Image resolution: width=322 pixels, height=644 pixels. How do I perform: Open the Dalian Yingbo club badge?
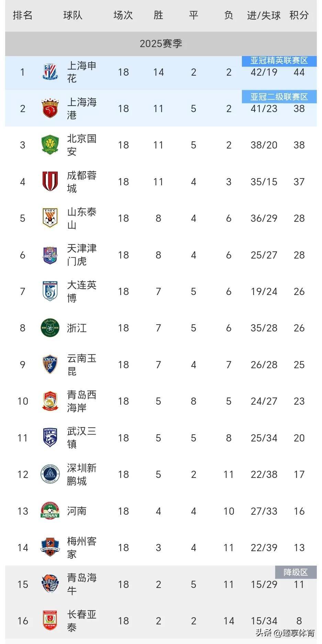click(x=50, y=291)
